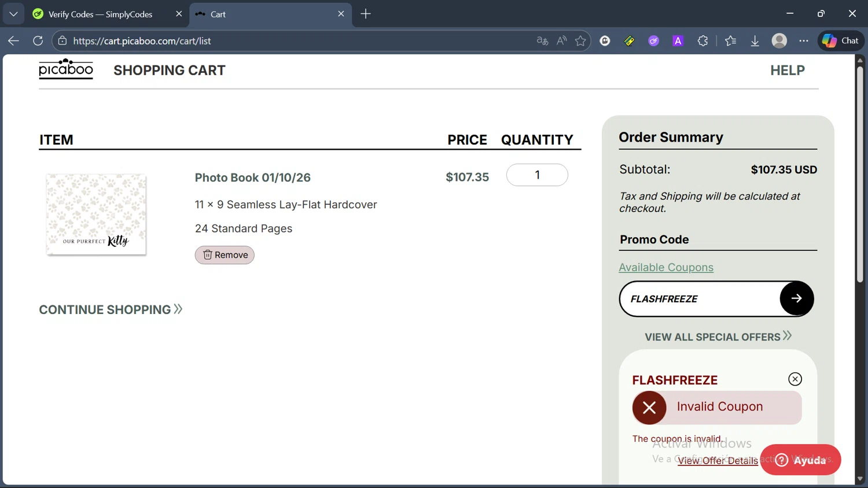Add this page to favorites star
The width and height of the screenshot is (868, 488).
tap(580, 40)
